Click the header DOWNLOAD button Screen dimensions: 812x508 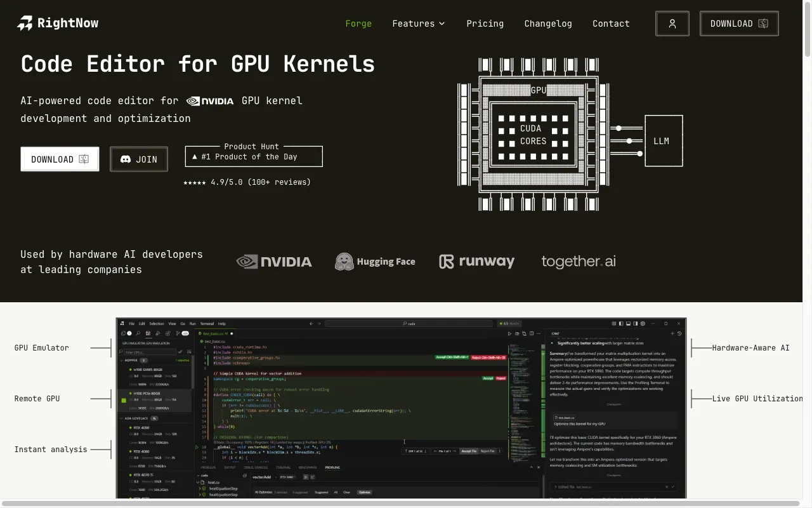pyautogui.click(x=739, y=23)
